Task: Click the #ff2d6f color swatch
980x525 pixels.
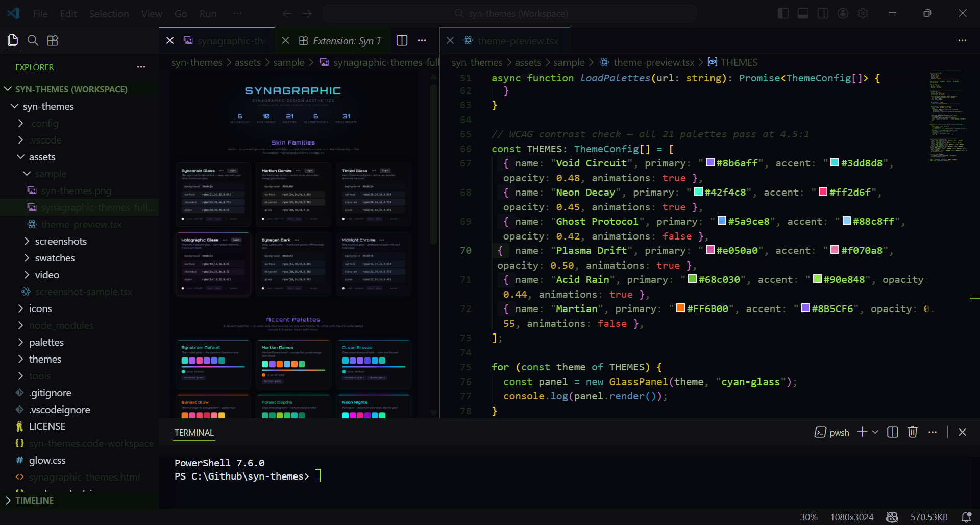Action: pyautogui.click(x=823, y=192)
